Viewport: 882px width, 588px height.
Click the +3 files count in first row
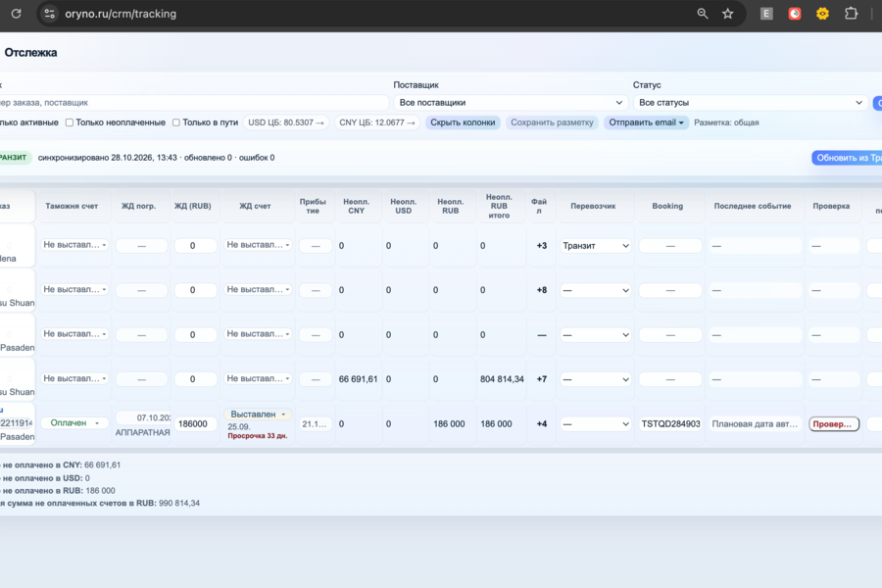[x=542, y=246]
